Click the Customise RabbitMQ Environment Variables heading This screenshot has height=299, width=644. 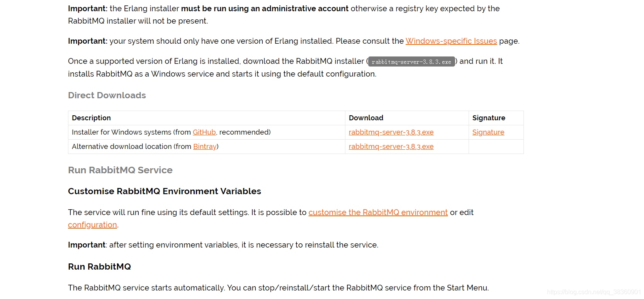coord(165,191)
